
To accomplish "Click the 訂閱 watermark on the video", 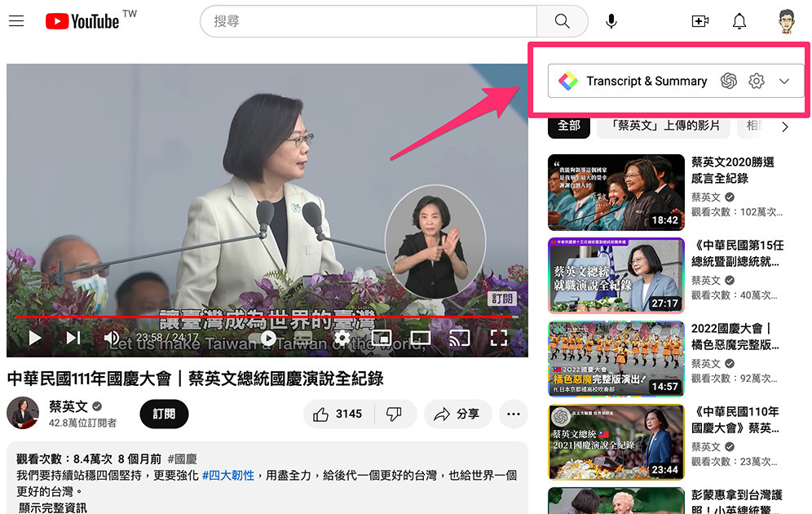I will click(x=502, y=299).
